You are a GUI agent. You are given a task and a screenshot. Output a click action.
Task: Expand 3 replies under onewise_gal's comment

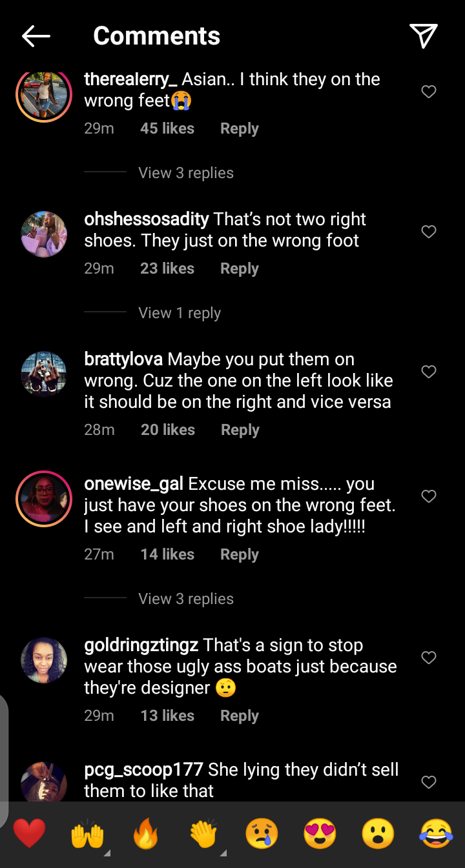(186, 599)
